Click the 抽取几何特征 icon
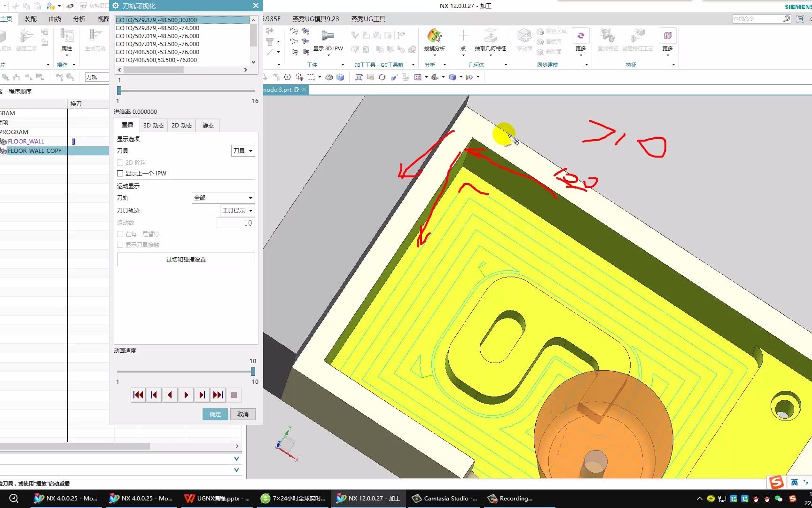Screen dimensions: 812x508 click(490, 40)
